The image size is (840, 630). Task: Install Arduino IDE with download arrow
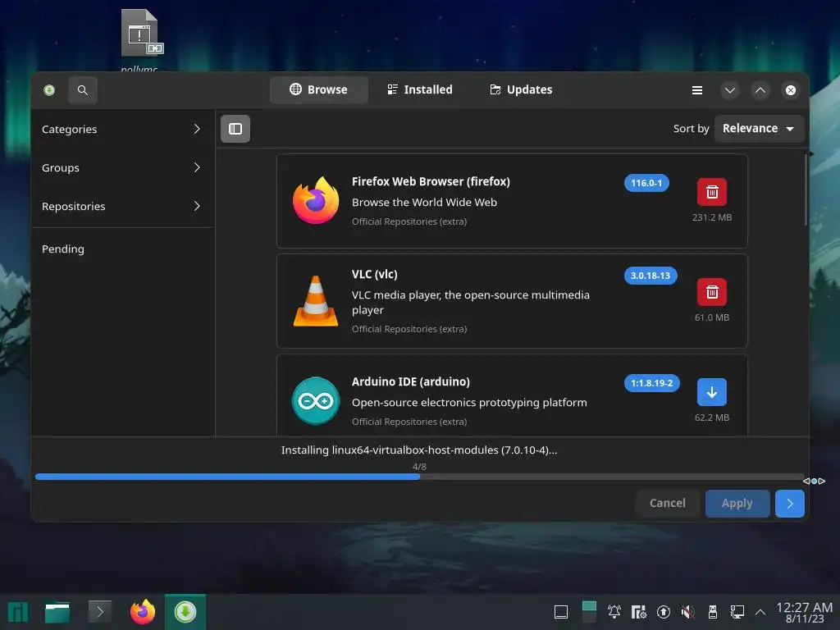[711, 392]
